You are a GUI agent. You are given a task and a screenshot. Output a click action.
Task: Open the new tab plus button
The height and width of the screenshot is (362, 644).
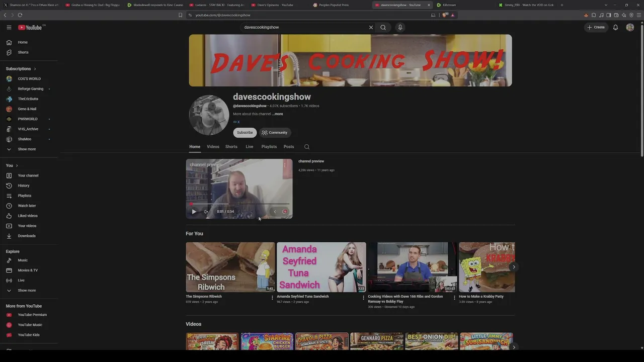point(561,5)
